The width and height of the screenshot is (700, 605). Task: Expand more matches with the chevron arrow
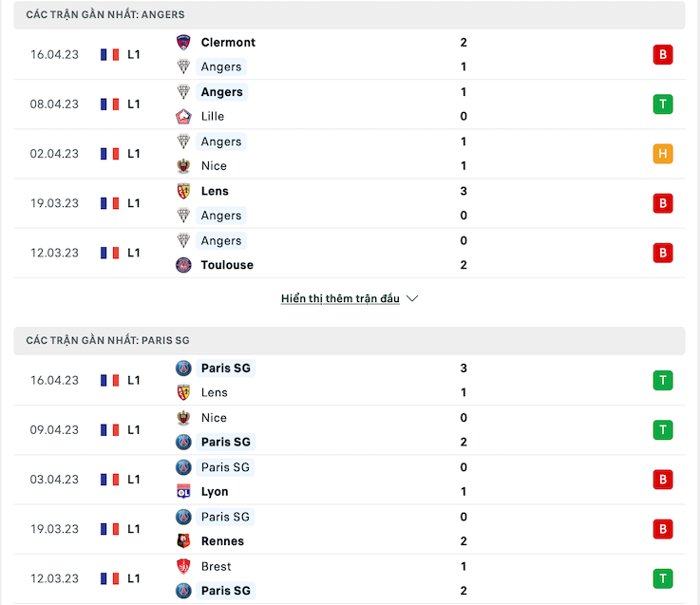pyautogui.click(x=412, y=298)
